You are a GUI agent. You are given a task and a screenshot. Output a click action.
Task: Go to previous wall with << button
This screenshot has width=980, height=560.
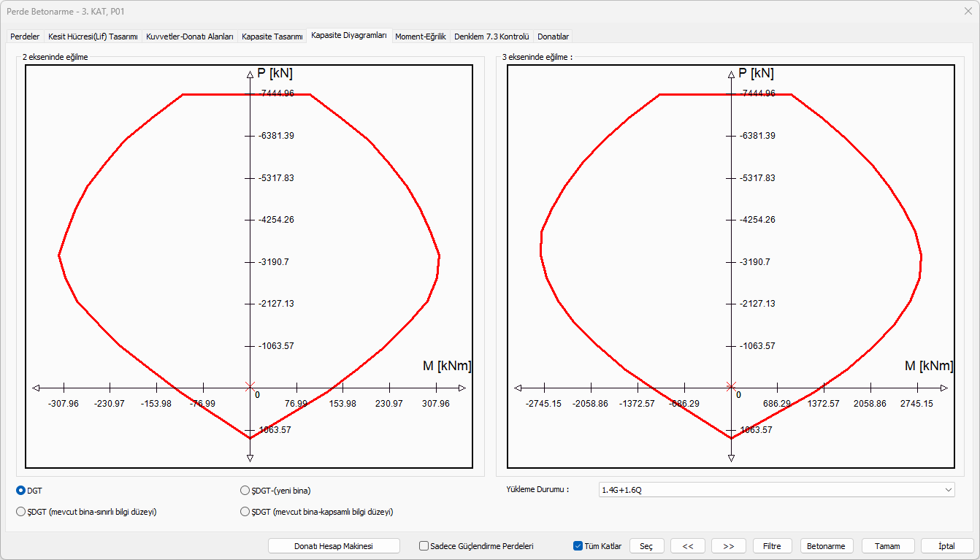click(687, 546)
